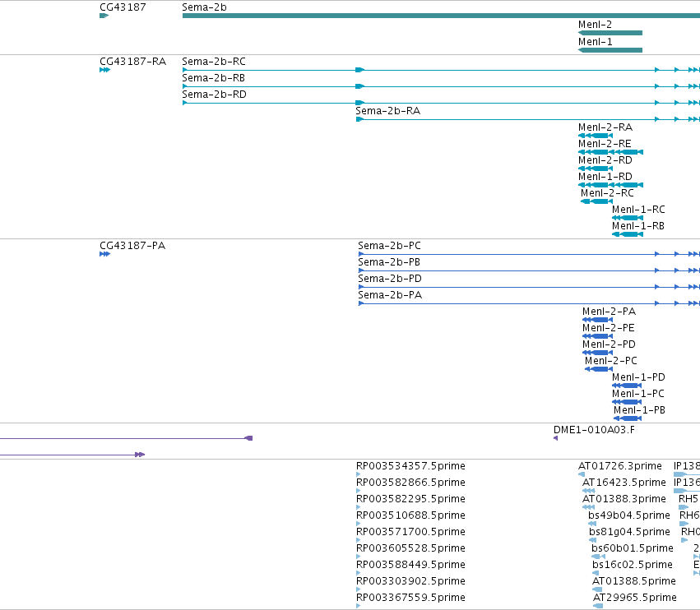Select the DME1-010A03.F feature
Screen dimensions: 700x610
coord(556,438)
